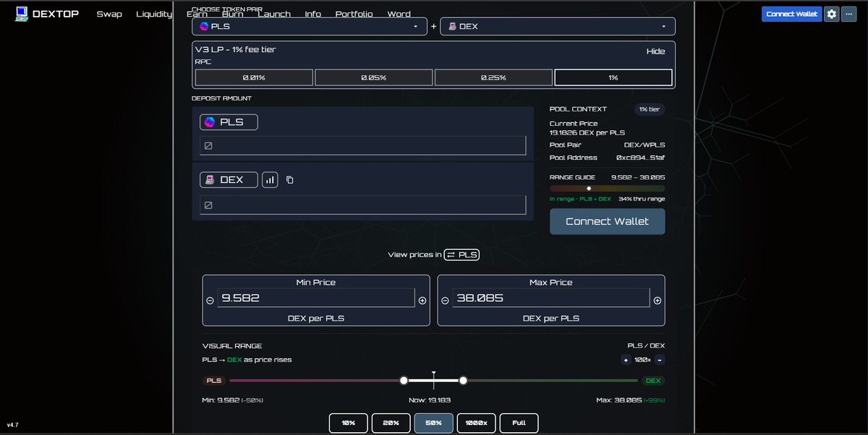
Task: Click the DEX token badge in deposit
Action: (x=229, y=180)
